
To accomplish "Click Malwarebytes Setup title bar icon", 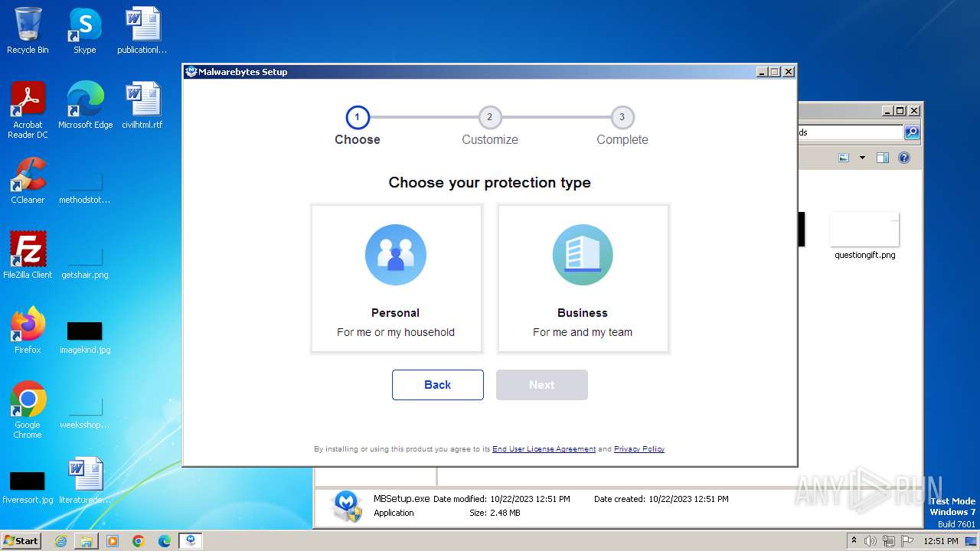I will tap(191, 71).
